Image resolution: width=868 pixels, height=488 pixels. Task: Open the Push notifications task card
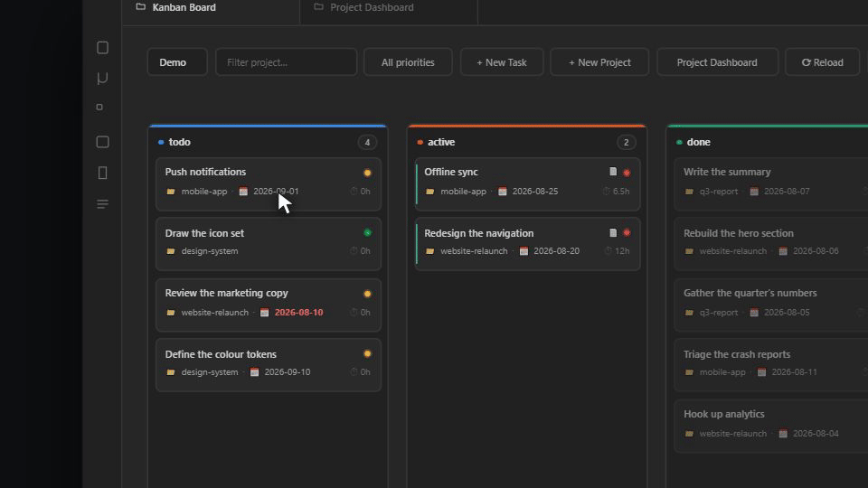click(x=269, y=184)
